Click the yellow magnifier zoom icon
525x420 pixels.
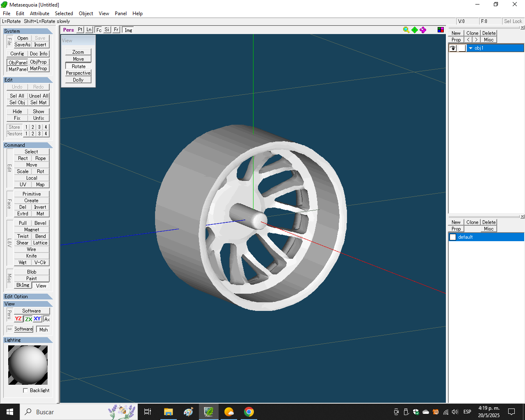pyautogui.click(x=406, y=30)
